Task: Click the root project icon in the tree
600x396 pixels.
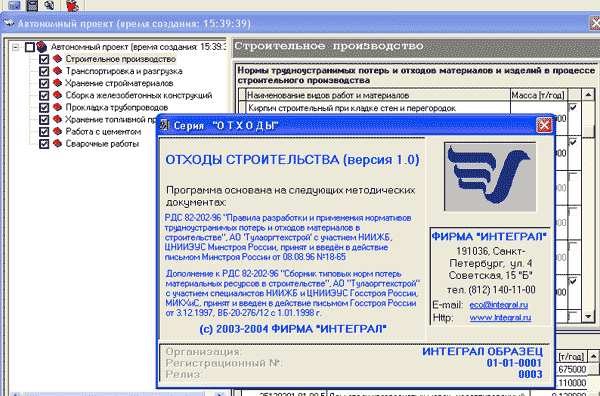Action: coord(42,47)
